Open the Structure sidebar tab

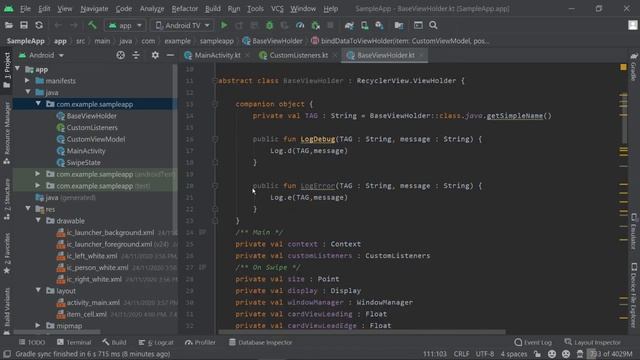[7, 199]
